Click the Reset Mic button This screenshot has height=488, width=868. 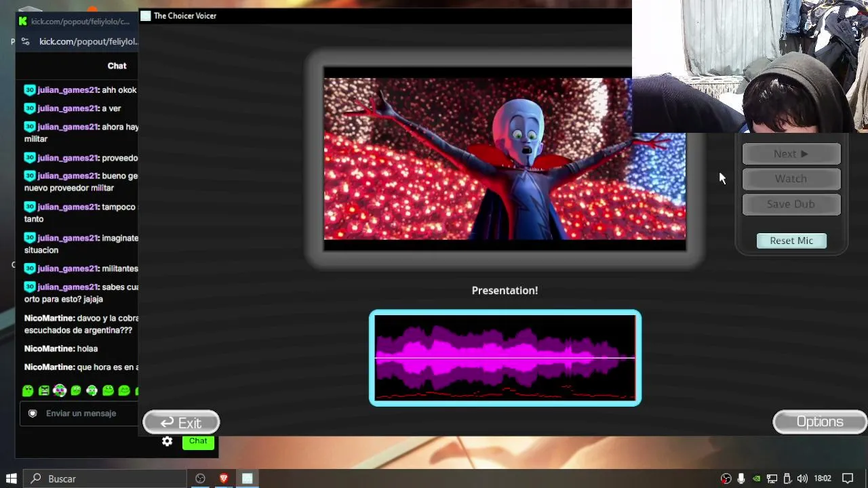[x=791, y=241]
